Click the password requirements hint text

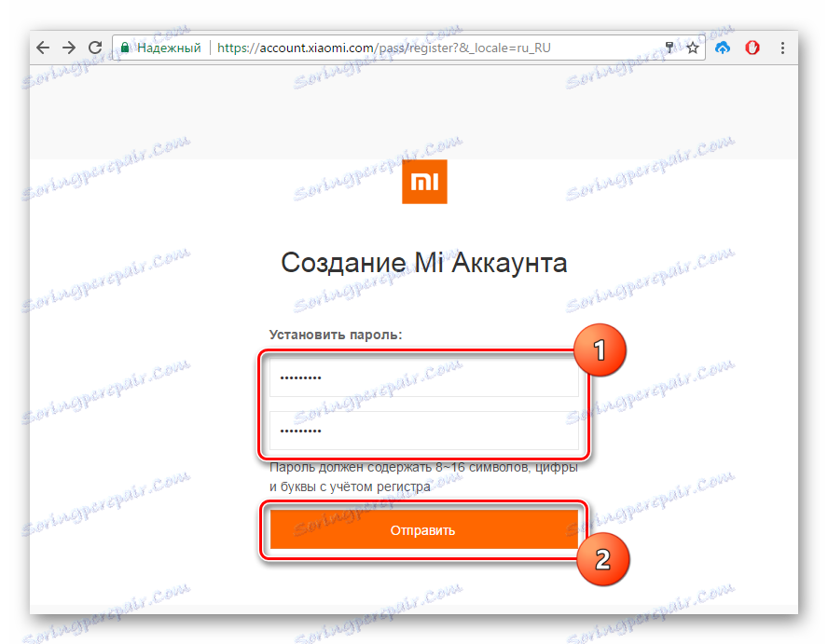[x=423, y=476]
